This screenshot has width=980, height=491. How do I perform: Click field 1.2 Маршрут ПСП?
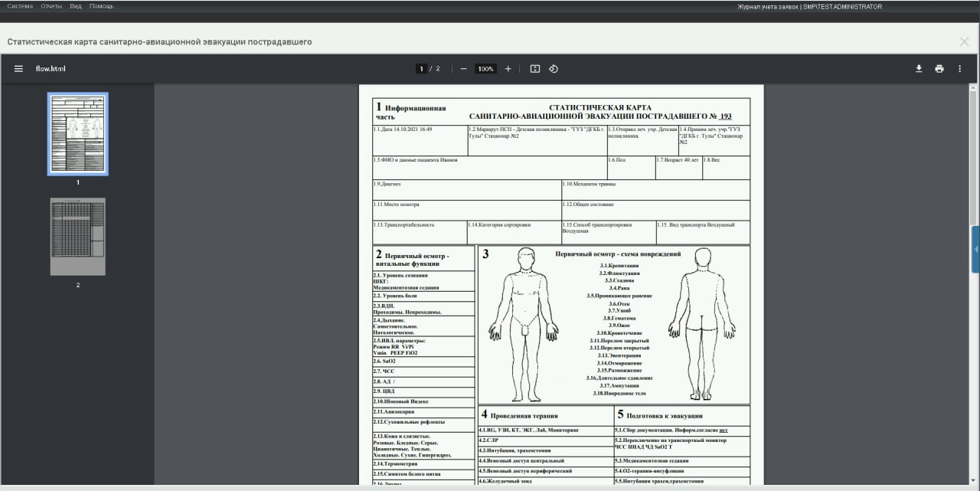coord(537,141)
